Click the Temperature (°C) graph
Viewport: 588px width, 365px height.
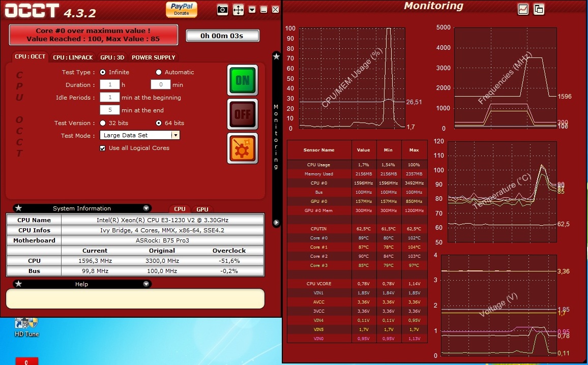tap(502, 192)
